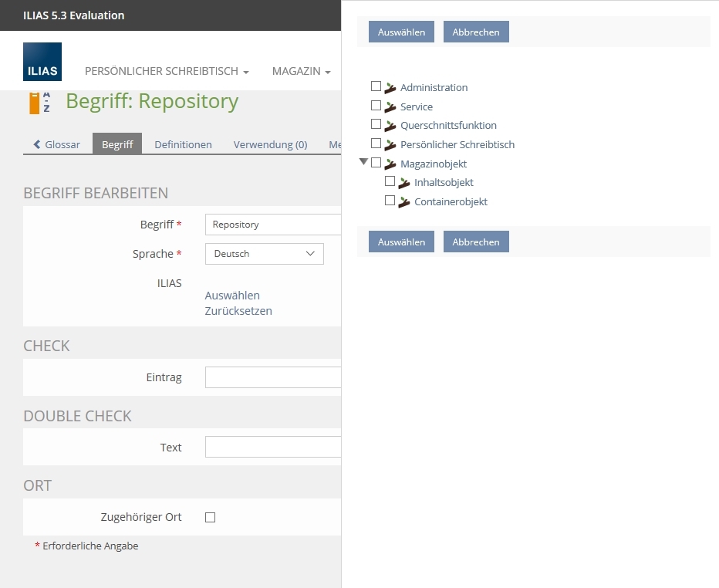The image size is (719, 588).
Task: Check the Administration checkbox
Action: pyautogui.click(x=376, y=86)
